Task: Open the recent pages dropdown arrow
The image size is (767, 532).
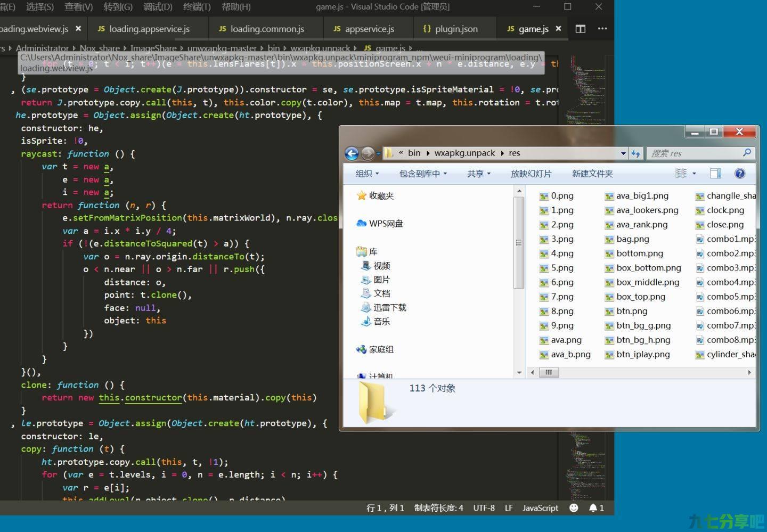Action: (x=378, y=153)
